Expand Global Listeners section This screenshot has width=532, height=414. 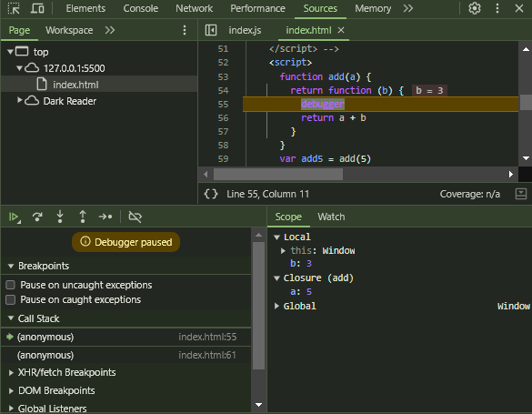click(11, 409)
